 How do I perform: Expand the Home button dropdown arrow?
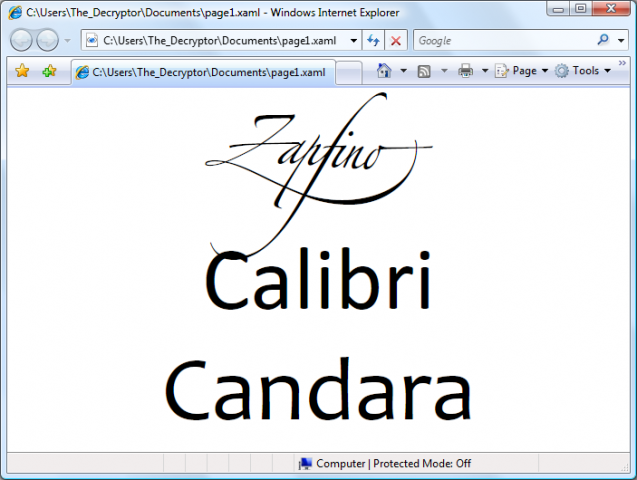[x=403, y=71]
